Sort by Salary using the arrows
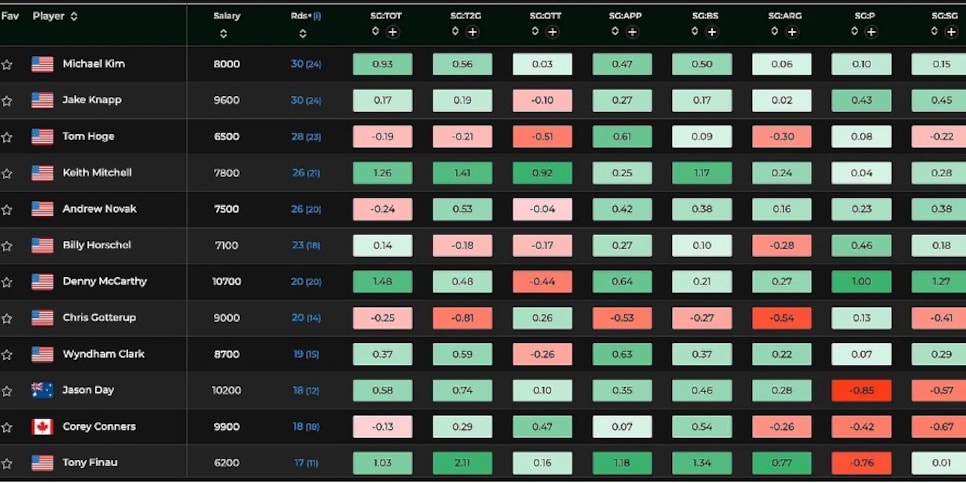The width and height of the screenshot is (966, 483). point(223,33)
